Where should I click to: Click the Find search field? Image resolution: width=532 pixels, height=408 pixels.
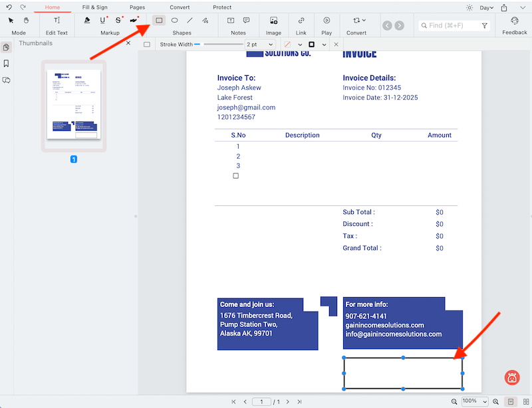pyautogui.click(x=454, y=25)
